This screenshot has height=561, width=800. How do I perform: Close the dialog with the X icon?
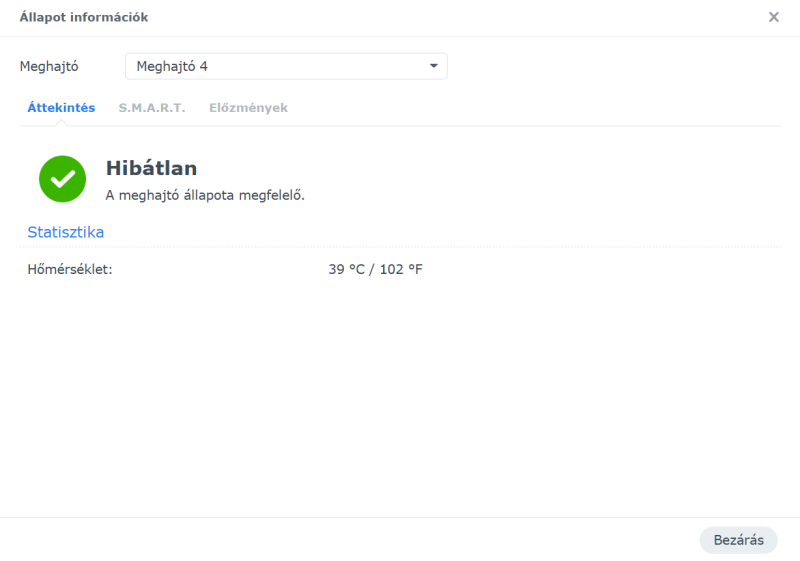[773, 17]
